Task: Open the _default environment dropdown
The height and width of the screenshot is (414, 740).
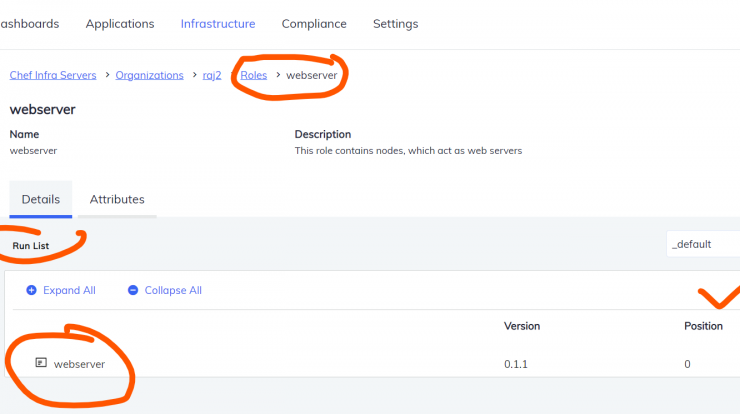Action: tap(703, 244)
